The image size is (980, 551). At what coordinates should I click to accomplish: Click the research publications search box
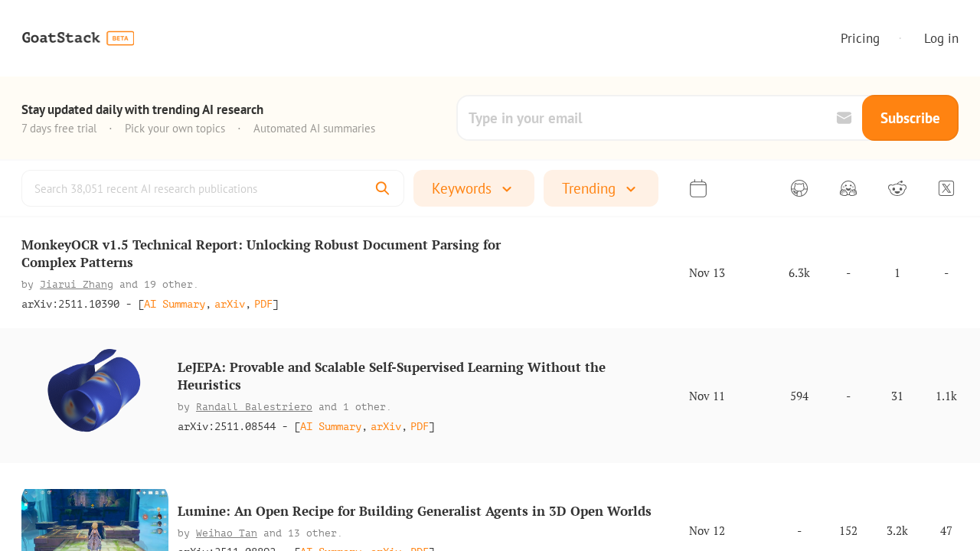pos(199,188)
